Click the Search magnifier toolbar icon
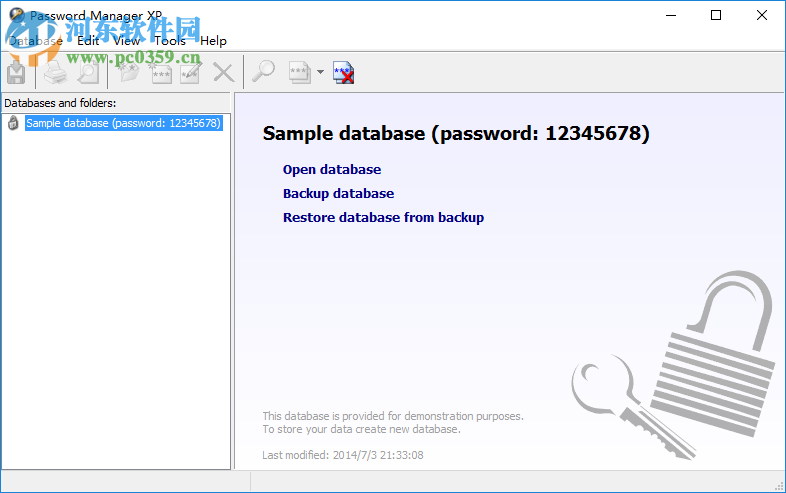The image size is (786, 493). coord(263,72)
